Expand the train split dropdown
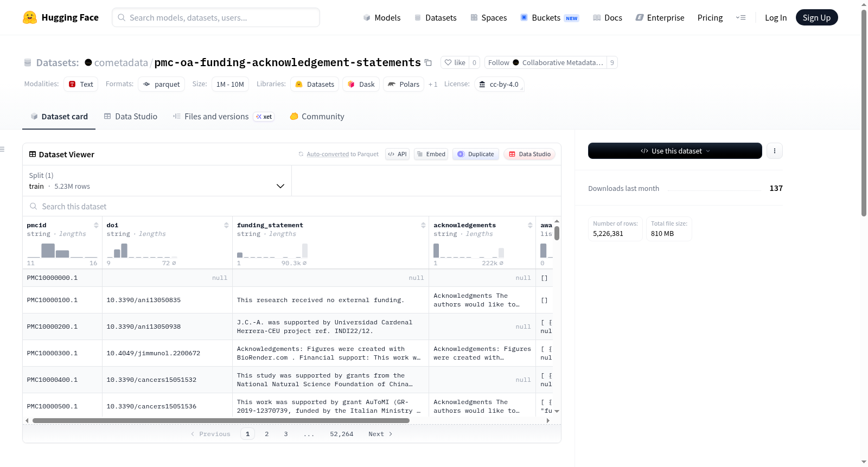The image size is (868, 467). [157, 181]
